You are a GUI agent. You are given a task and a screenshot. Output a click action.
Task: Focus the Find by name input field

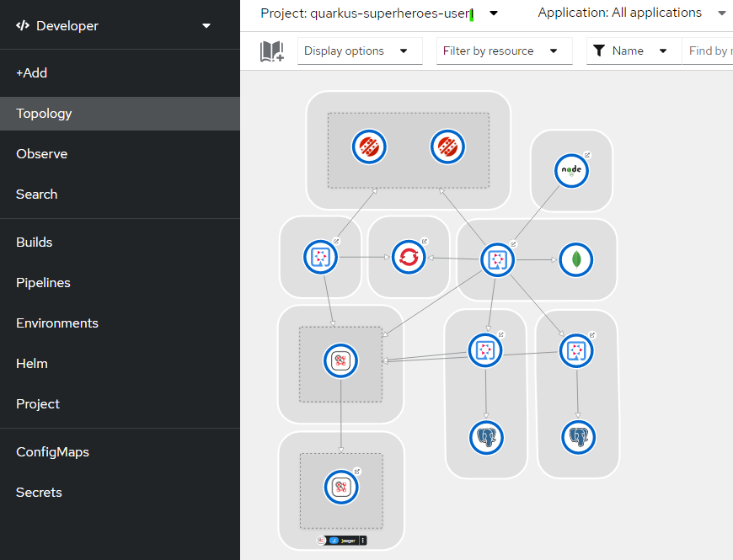[707, 51]
